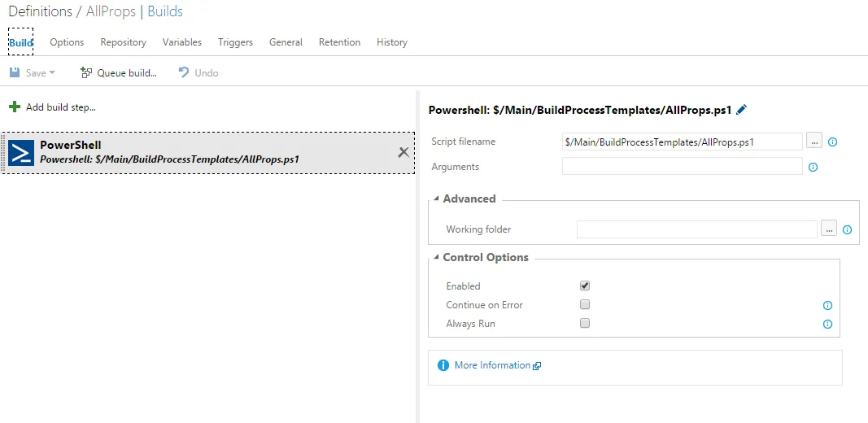Viewport: 868px width, 423px height.
Task: Collapse the Advanced section
Action: click(437, 199)
